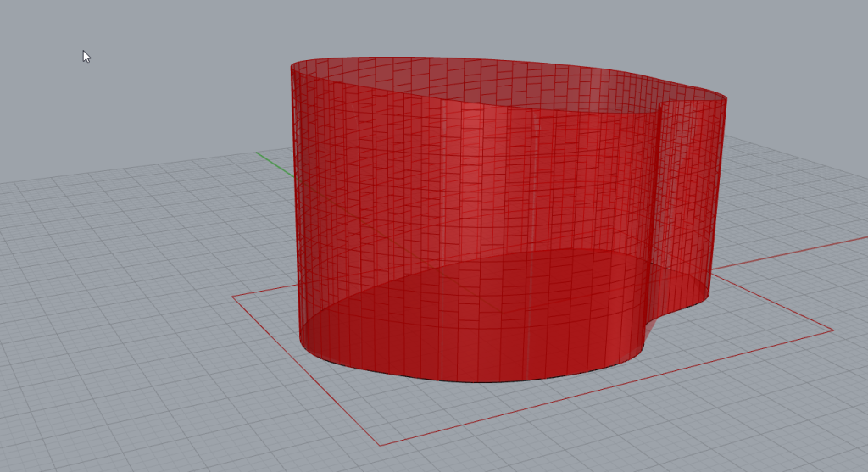Click the top-right rim corner of the model
The width and height of the screenshot is (868, 472).
point(726,99)
